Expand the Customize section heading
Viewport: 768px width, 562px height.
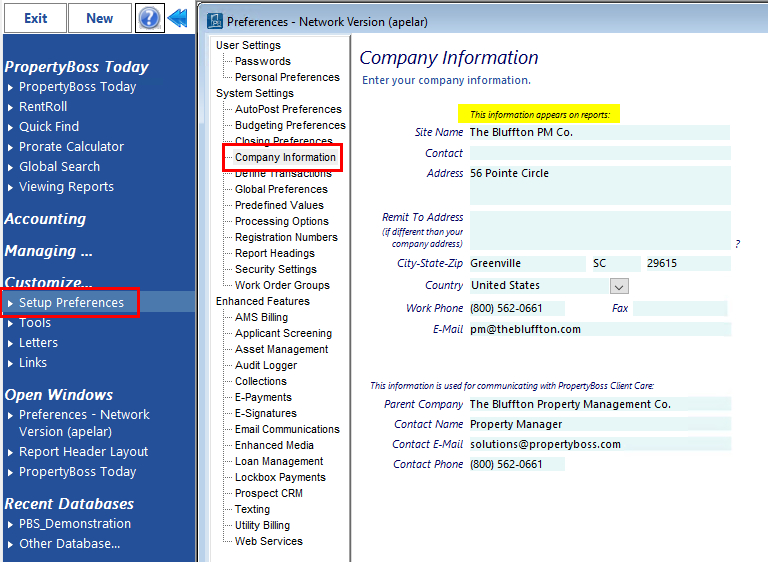tap(48, 282)
